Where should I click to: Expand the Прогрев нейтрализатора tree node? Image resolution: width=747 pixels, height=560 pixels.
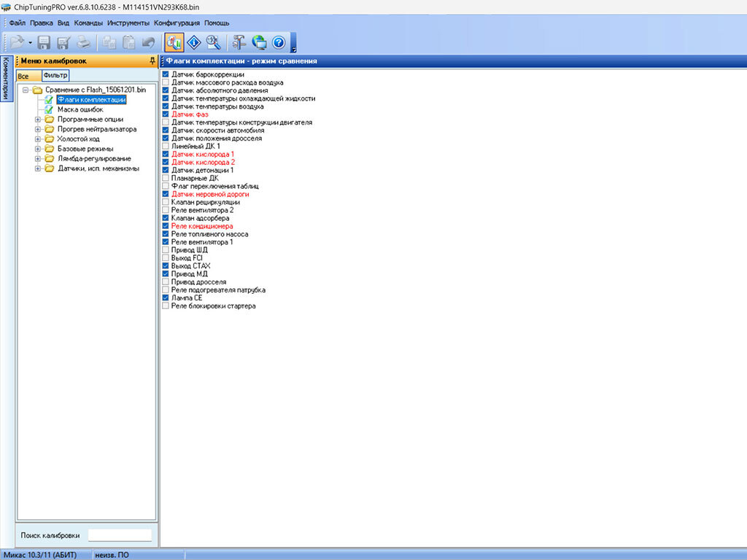(x=38, y=129)
